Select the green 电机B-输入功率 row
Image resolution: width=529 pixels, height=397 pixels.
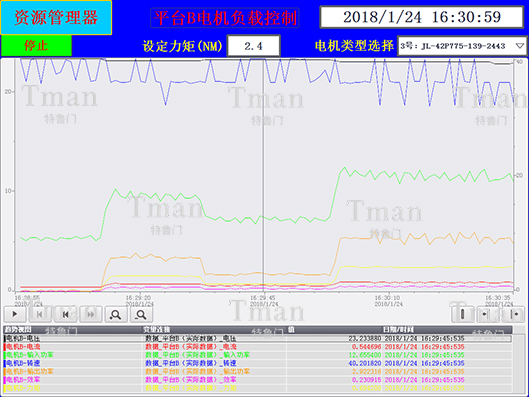pyautogui.click(x=258, y=355)
